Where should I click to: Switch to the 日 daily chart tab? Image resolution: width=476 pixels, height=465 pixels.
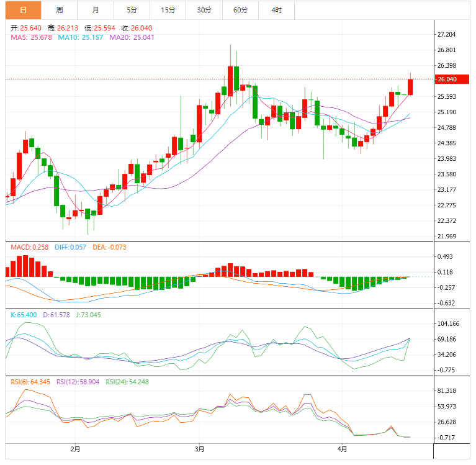tap(23, 10)
